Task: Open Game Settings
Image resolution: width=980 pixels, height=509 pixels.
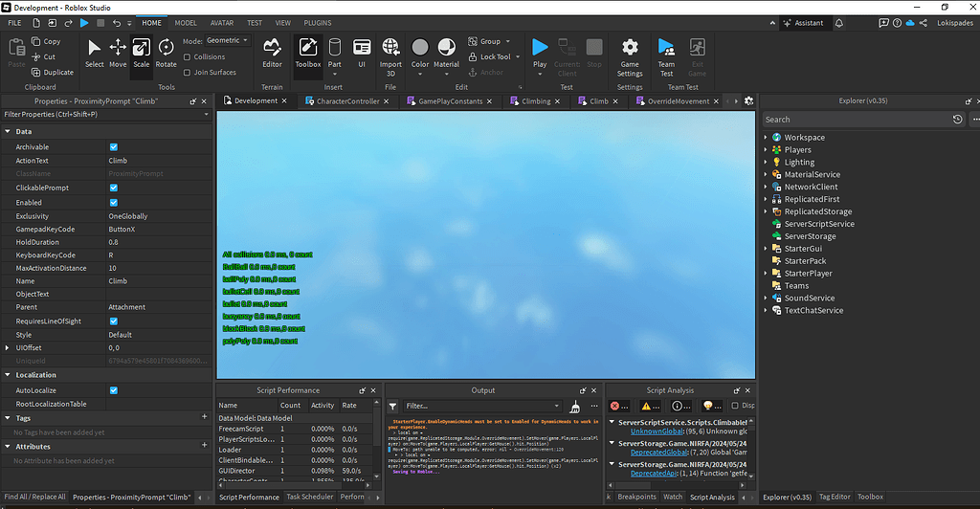Action: coord(630,56)
